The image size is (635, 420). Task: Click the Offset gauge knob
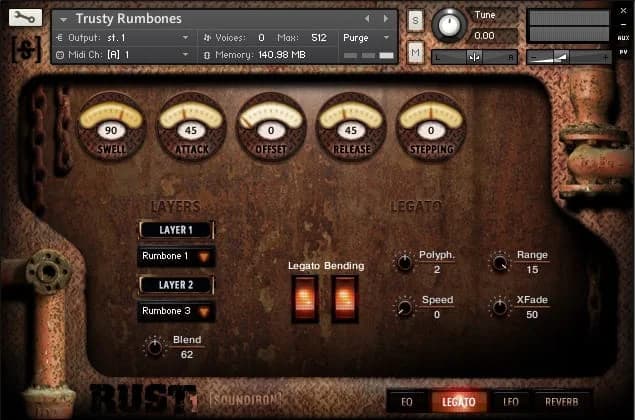click(271, 125)
